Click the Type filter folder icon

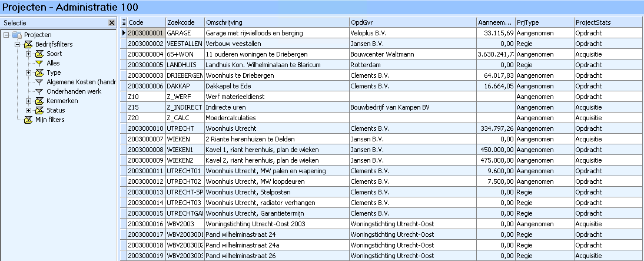point(39,72)
